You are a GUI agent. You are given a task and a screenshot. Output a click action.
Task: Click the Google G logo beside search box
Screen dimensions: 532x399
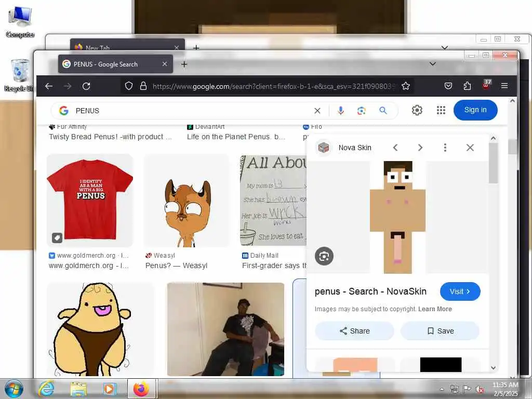64,111
